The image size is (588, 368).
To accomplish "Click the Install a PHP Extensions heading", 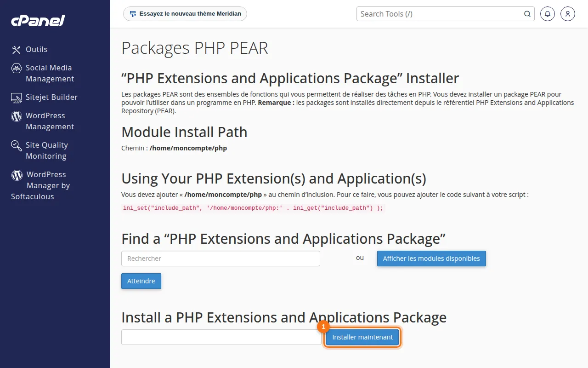I will tap(284, 317).
